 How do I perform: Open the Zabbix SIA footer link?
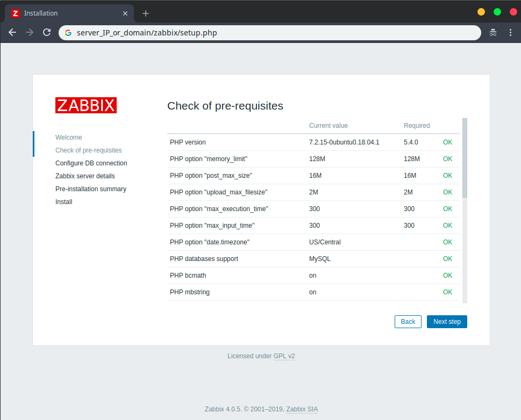click(302, 409)
